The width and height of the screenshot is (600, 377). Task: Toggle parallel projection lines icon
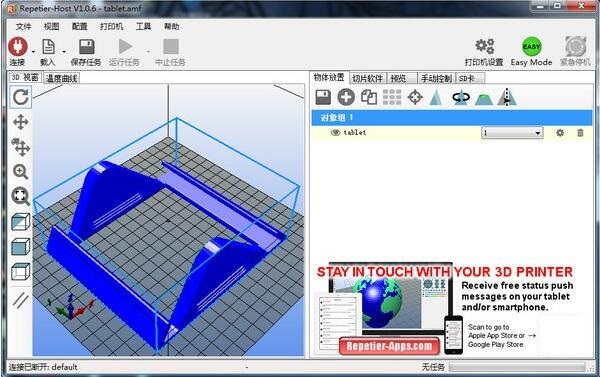[x=21, y=300]
